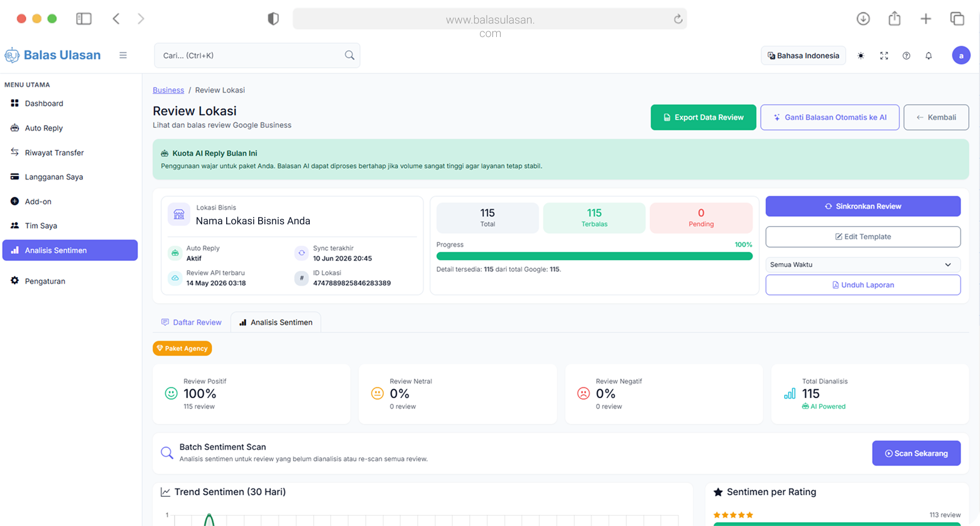Click the Trend Sentimen chart icon

165,492
